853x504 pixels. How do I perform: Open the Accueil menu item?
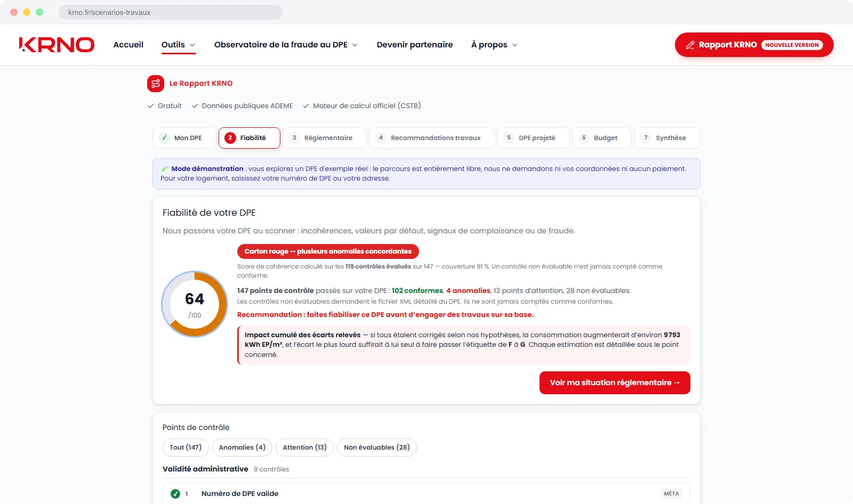point(128,45)
